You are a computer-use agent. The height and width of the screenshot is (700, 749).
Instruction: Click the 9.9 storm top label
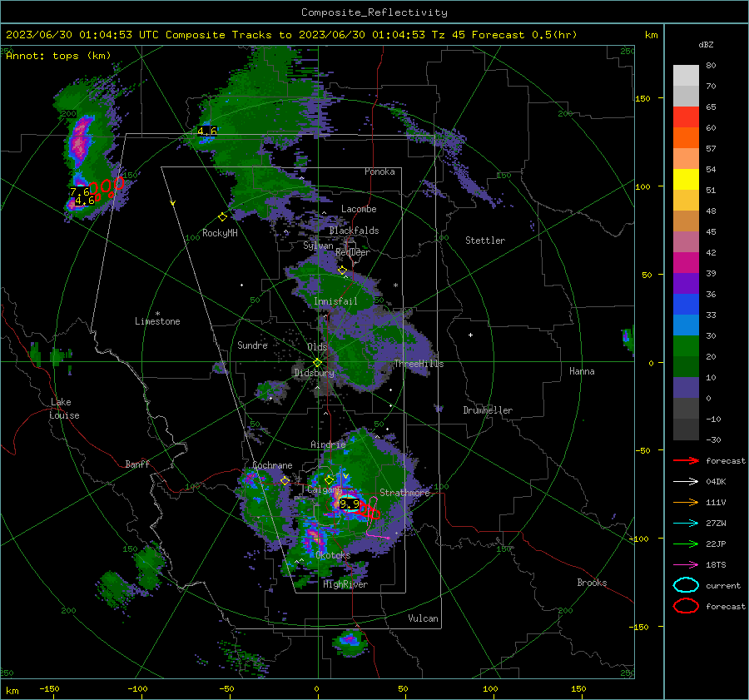350,504
